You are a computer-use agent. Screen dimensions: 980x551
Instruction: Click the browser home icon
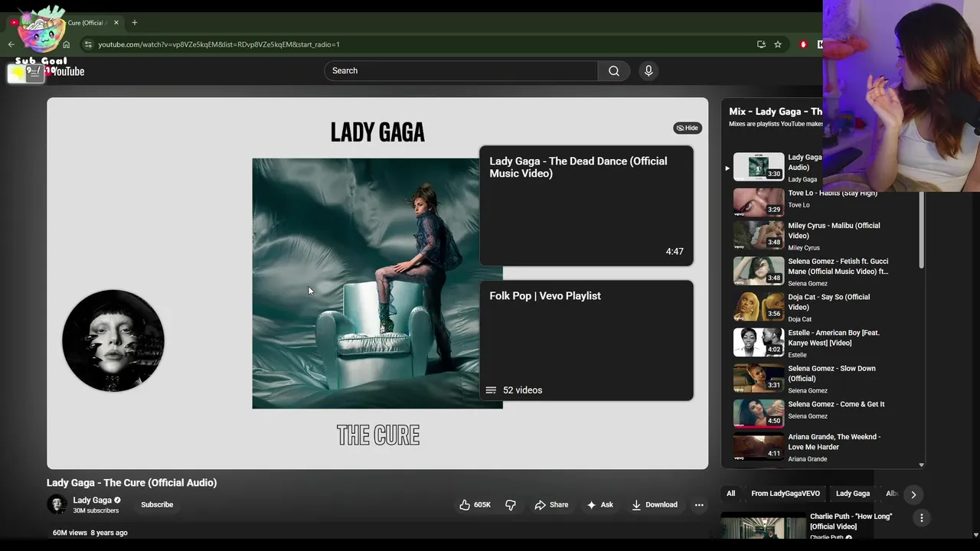click(x=66, y=44)
